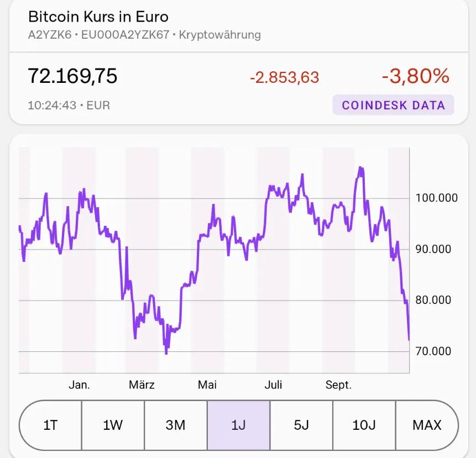Show the 3M chart period
Image resolution: width=476 pixels, height=458 pixels.
pyautogui.click(x=175, y=425)
